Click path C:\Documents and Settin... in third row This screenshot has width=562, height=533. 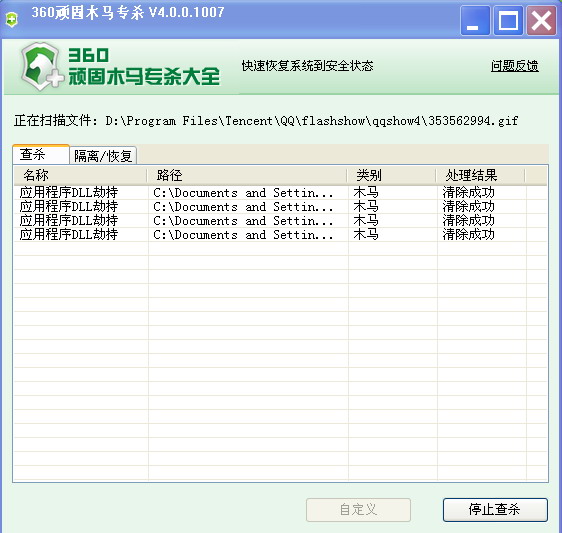click(243, 221)
